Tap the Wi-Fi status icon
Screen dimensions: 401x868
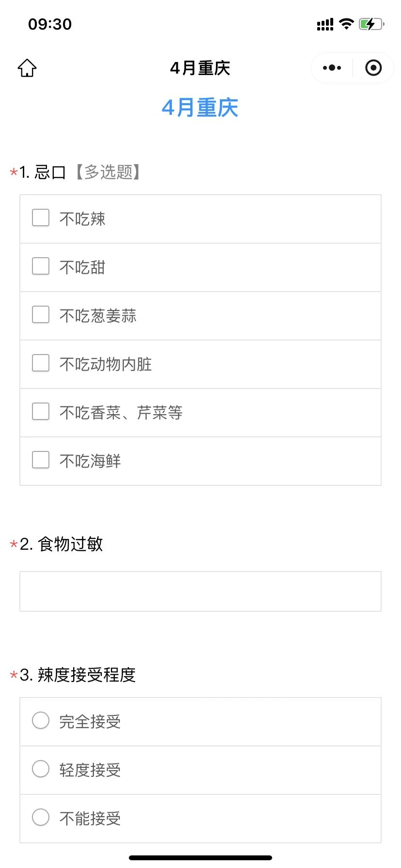346,24
